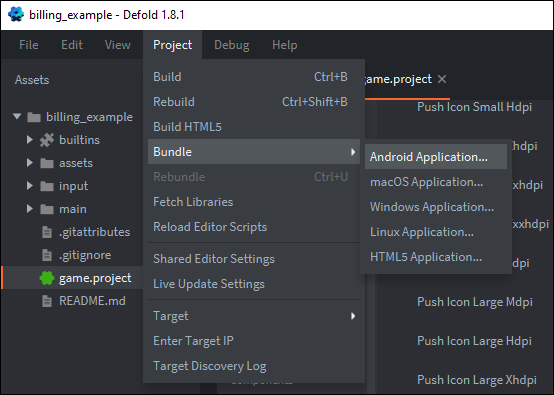This screenshot has height=395, width=554.
Task: Expand the input folder arrow
Action: coord(30,186)
